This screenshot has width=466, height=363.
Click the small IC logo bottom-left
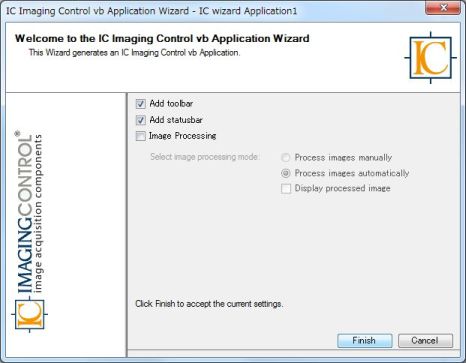(x=29, y=314)
